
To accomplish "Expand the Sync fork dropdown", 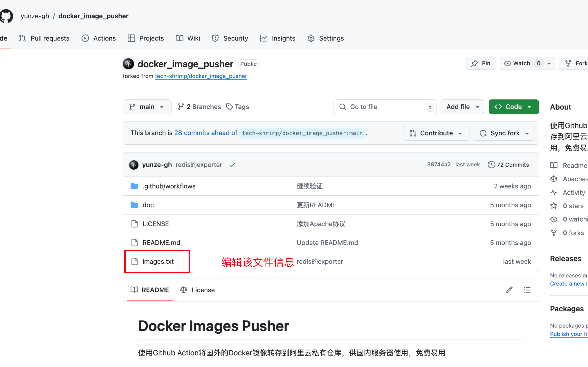I will tap(504, 133).
